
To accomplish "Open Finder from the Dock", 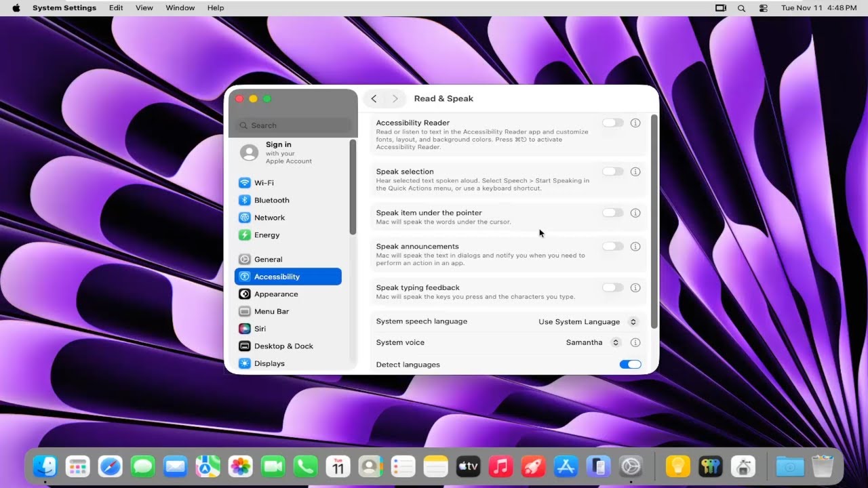I will pos(45,466).
